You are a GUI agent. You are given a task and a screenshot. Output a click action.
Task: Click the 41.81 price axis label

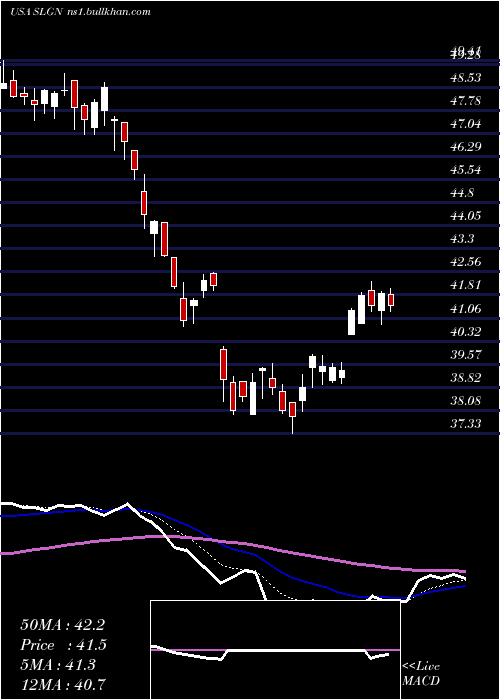coord(466,285)
